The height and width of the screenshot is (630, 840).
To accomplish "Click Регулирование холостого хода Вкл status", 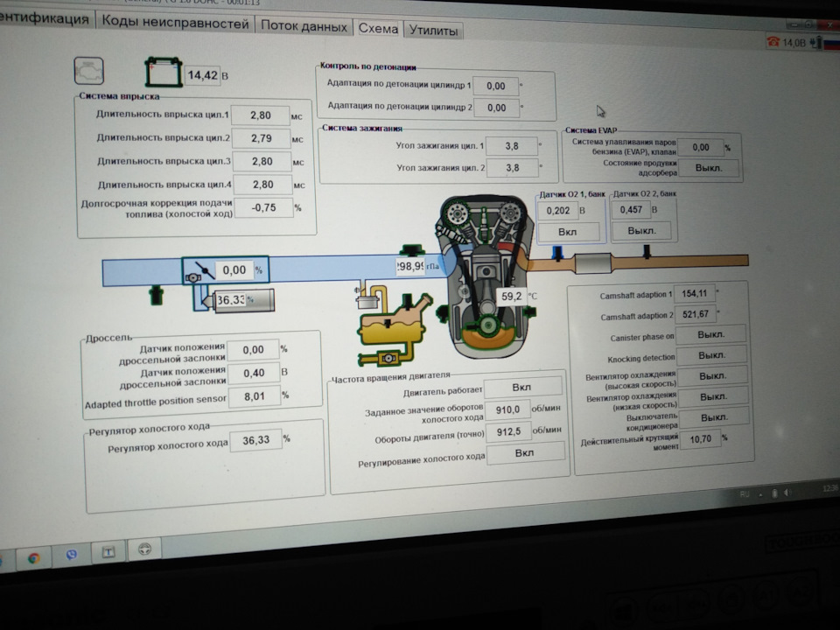I will 525,452.
